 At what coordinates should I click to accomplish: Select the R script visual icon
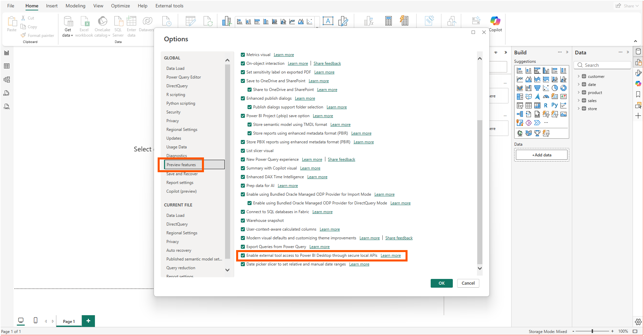tap(546, 105)
